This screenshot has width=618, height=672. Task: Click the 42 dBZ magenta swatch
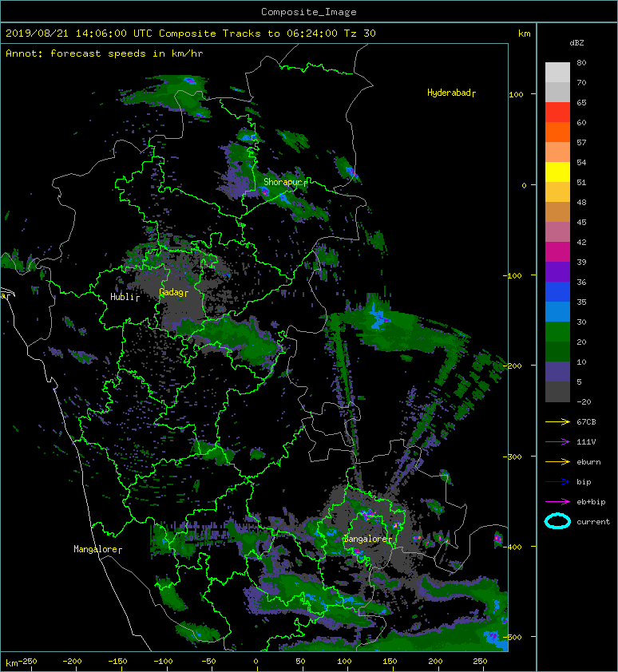(557, 251)
